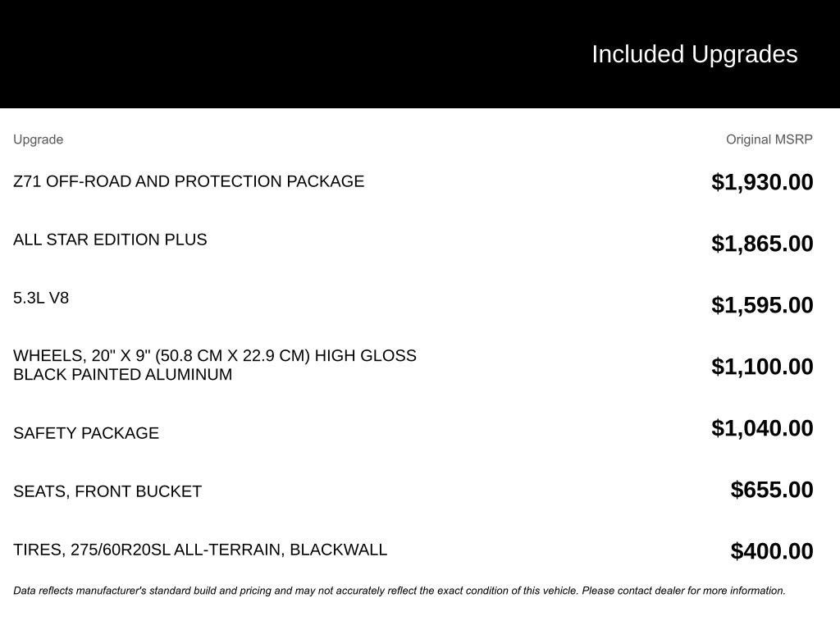Select the 'BLACK PAINTED ALUMINUM' text line
The height and width of the screenshot is (630, 840).
coord(123,375)
